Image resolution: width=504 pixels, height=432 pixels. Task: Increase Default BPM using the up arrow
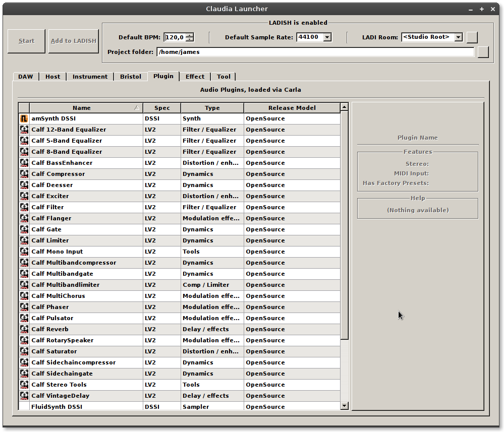coord(190,35)
